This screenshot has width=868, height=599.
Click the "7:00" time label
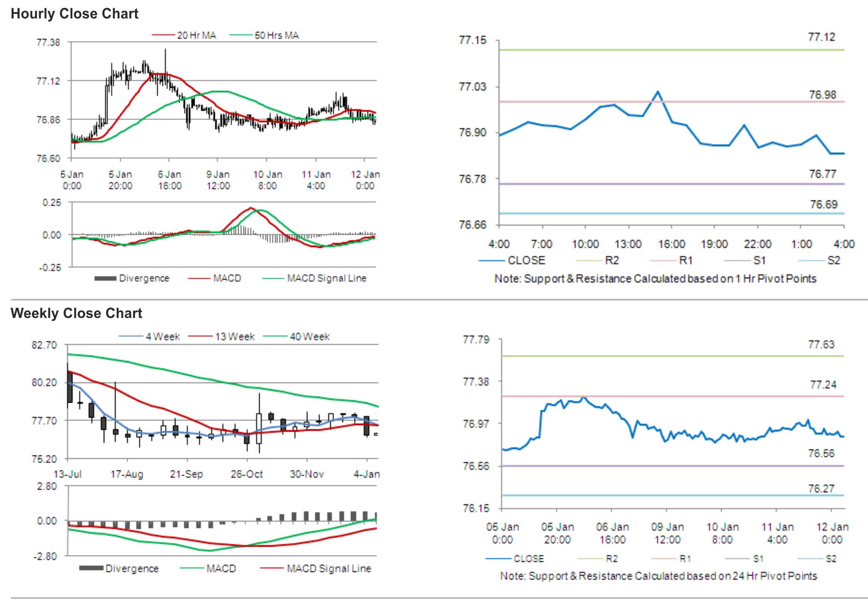541,244
